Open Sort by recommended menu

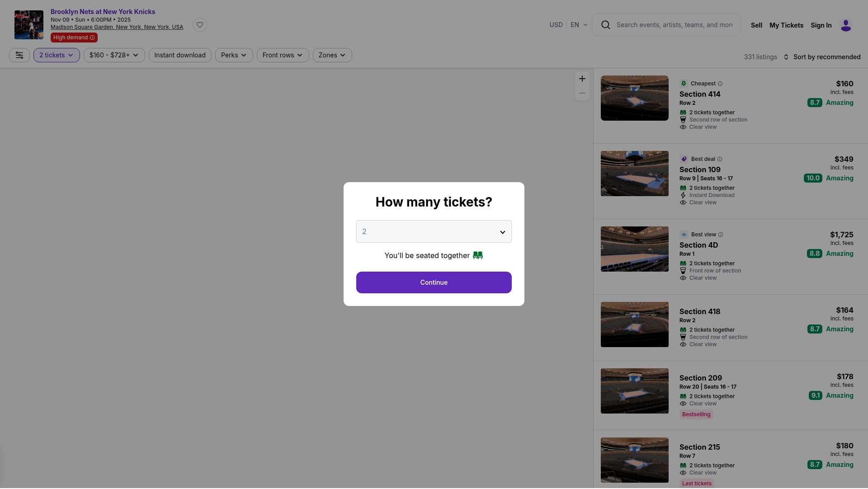(822, 57)
